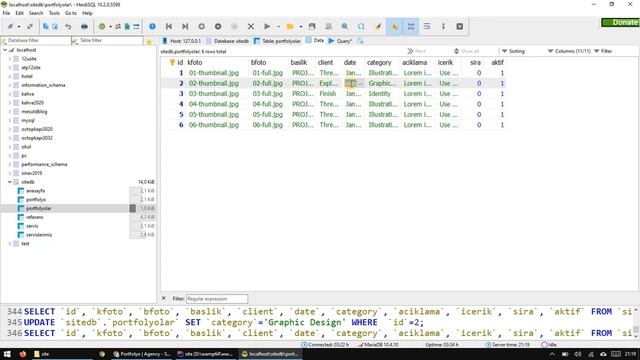Screen dimensions: 640x360
Task: Open the Sorting dropdown
Action: pyautogui.click(x=513, y=51)
